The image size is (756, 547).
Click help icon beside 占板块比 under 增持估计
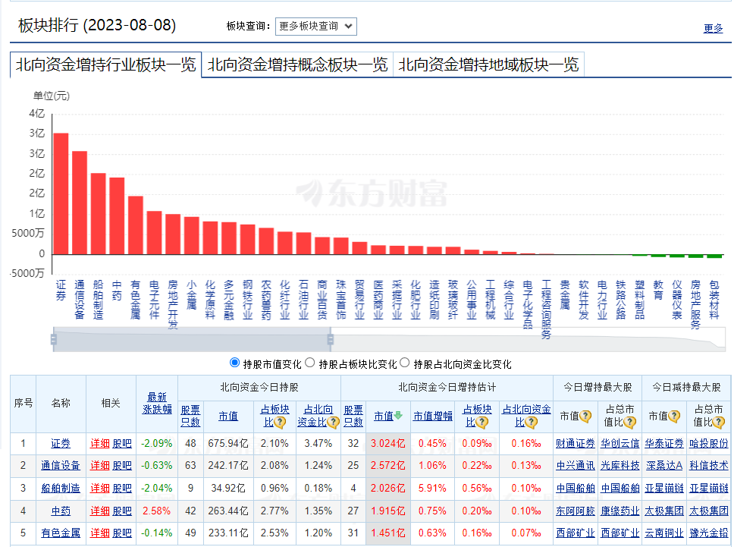point(481,423)
